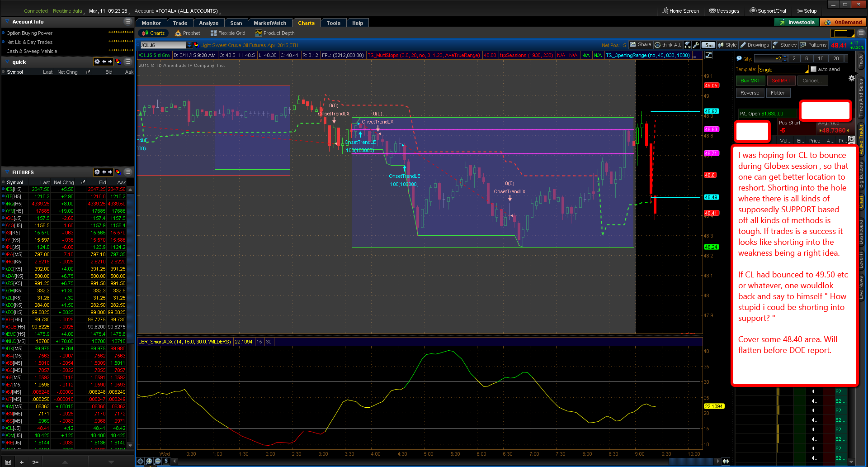Click Cancel orders button
The image size is (868, 467).
click(812, 81)
